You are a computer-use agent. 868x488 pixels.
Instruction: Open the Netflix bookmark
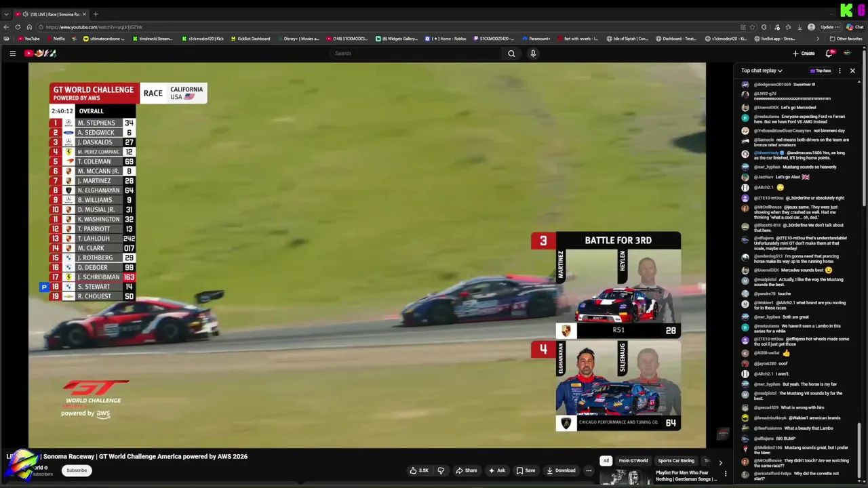(x=56, y=39)
